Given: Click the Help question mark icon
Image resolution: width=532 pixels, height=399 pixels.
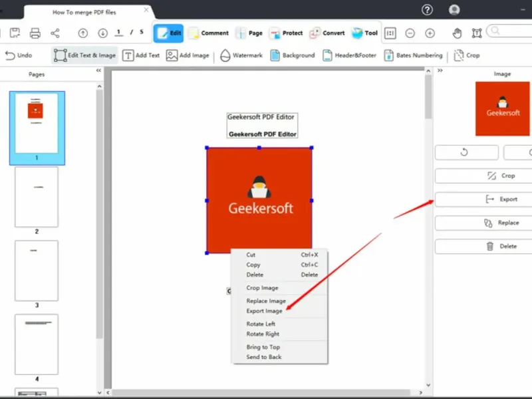Looking at the screenshot, I should (x=427, y=10).
